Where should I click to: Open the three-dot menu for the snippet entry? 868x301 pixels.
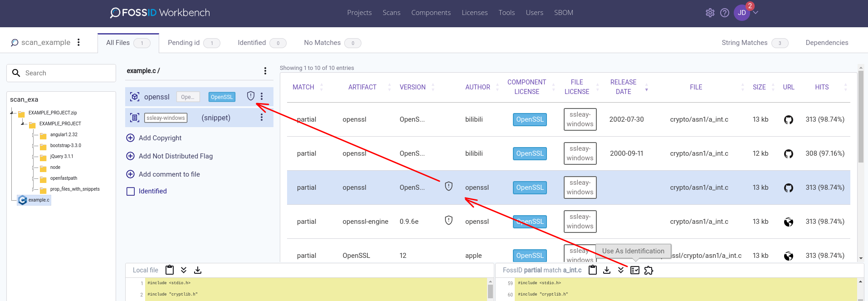[x=262, y=117]
